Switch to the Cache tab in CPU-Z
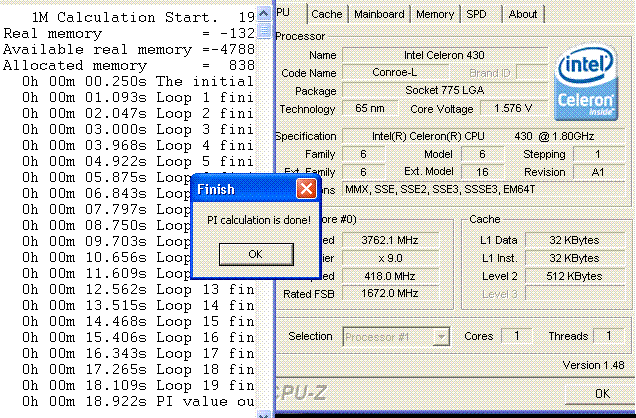 click(x=327, y=14)
